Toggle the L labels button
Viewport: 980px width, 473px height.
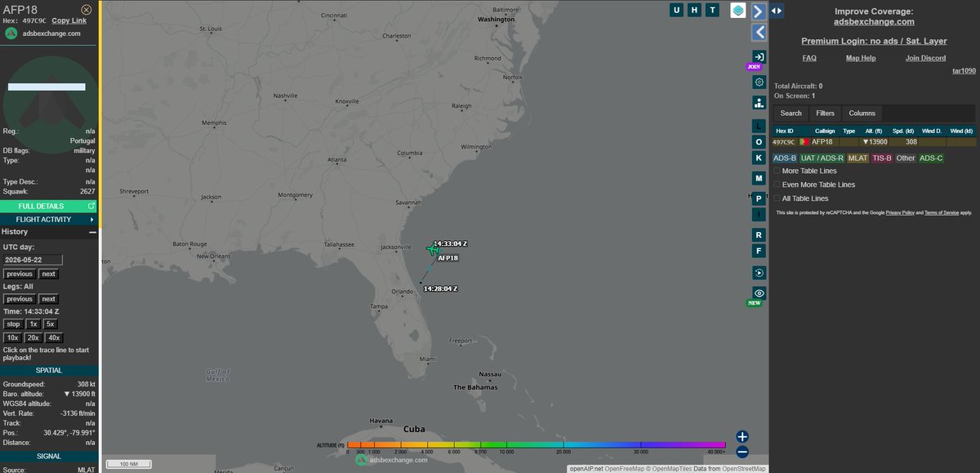[x=759, y=127]
